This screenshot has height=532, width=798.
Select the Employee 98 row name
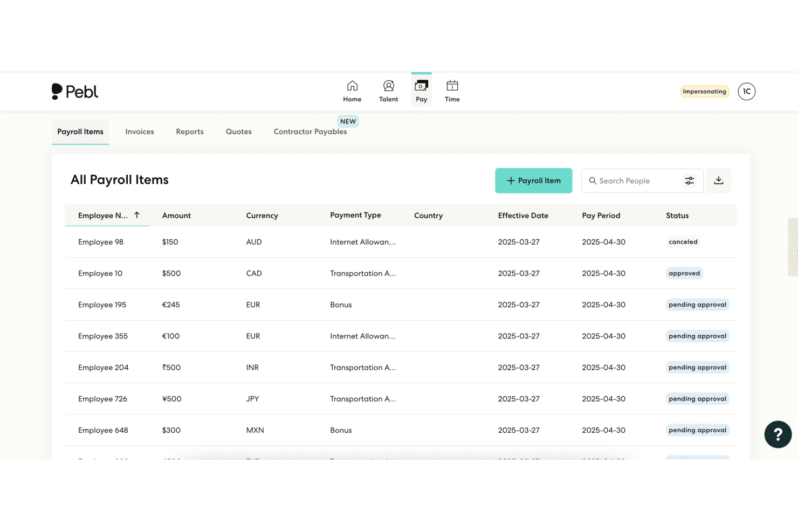tap(101, 242)
